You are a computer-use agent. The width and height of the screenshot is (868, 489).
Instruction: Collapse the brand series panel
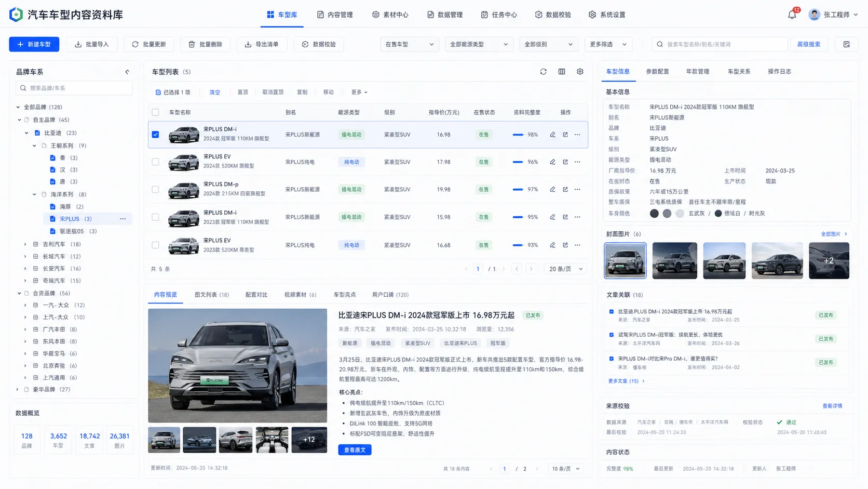[127, 72]
